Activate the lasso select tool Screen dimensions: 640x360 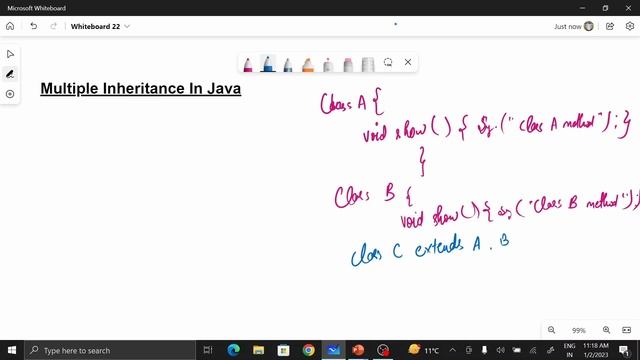tap(388, 62)
